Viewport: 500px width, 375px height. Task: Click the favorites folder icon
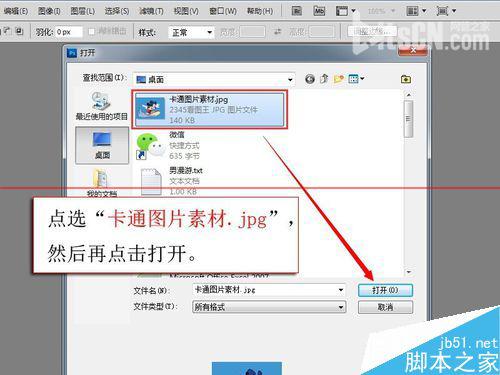coord(406,79)
